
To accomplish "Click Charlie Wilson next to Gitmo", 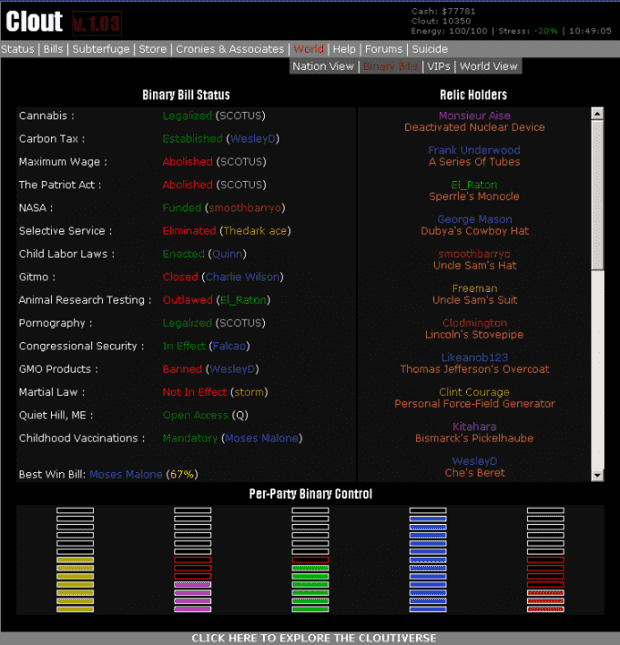I will [243, 277].
